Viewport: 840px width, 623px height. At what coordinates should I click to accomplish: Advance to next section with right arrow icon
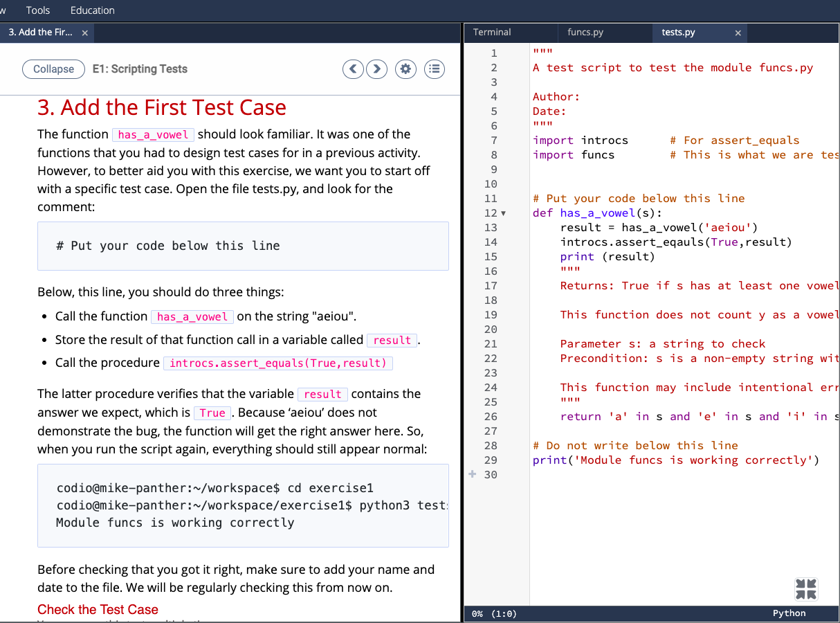point(376,69)
